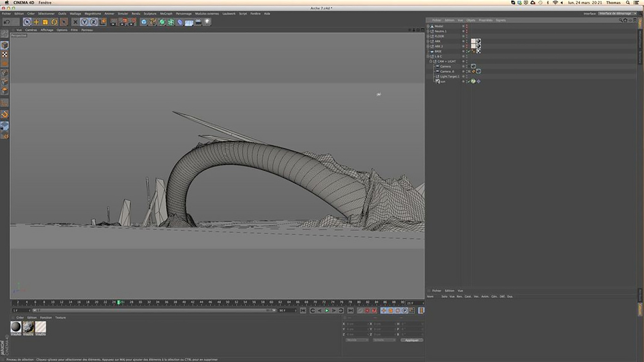The height and width of the screenshot is (362, 644).
Task: Toggle the Z axis lock
Action: click(x=94, y=22)
